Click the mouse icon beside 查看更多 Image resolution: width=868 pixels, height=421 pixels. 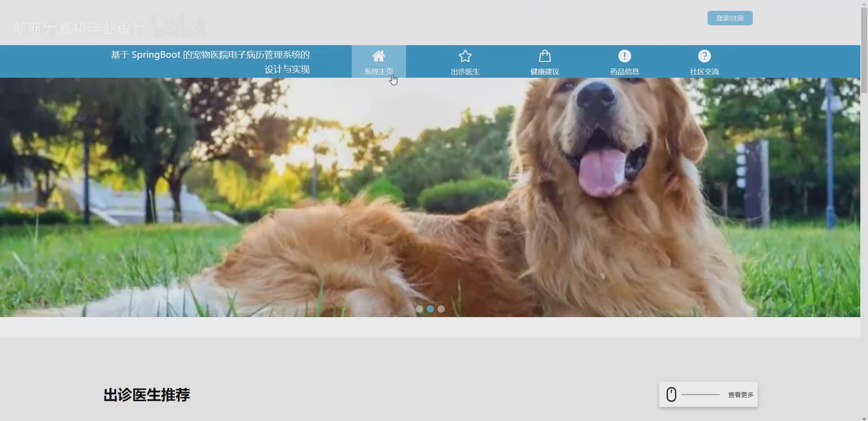[671, 394]
